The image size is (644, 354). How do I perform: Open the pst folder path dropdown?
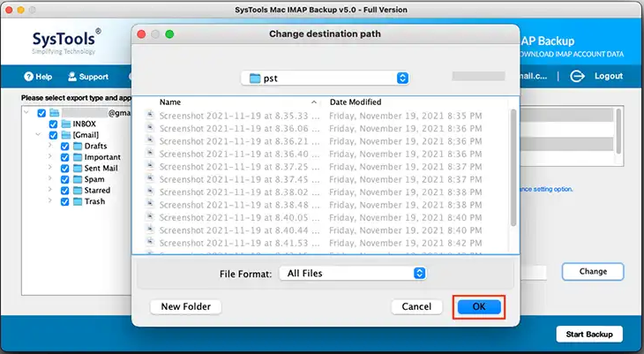point(325,78)
